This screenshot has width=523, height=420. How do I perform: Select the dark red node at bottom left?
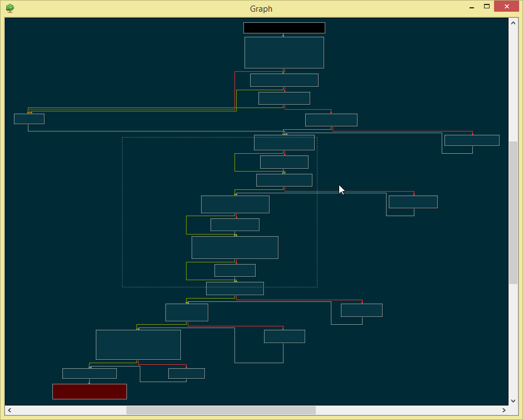(x=90, y=391)
